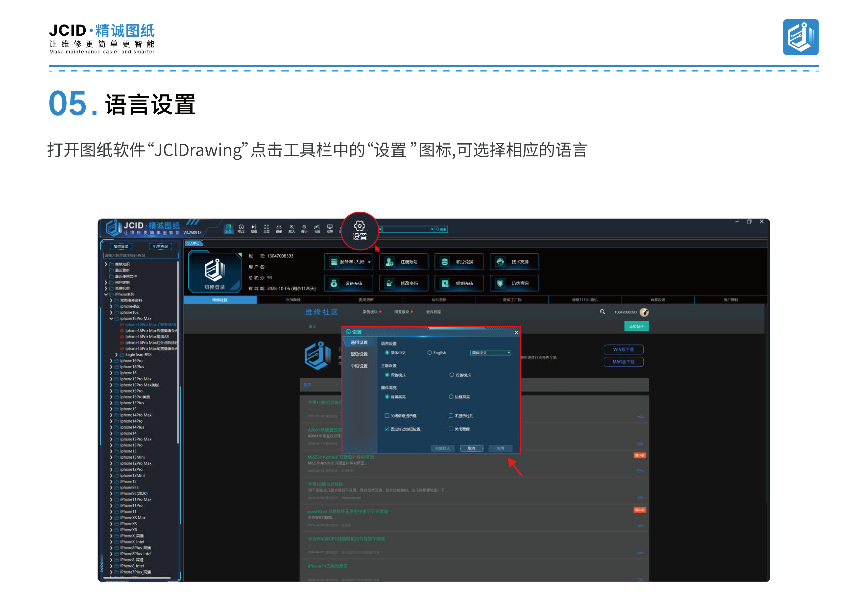
Task: Open the 简体中文 language dropdown in settings
Action: tap(490, 353)
